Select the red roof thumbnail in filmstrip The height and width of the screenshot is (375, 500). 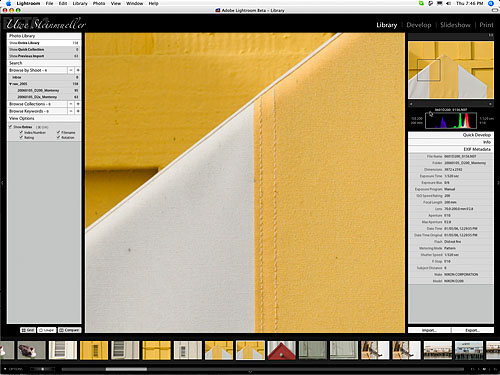pos(282,350)
